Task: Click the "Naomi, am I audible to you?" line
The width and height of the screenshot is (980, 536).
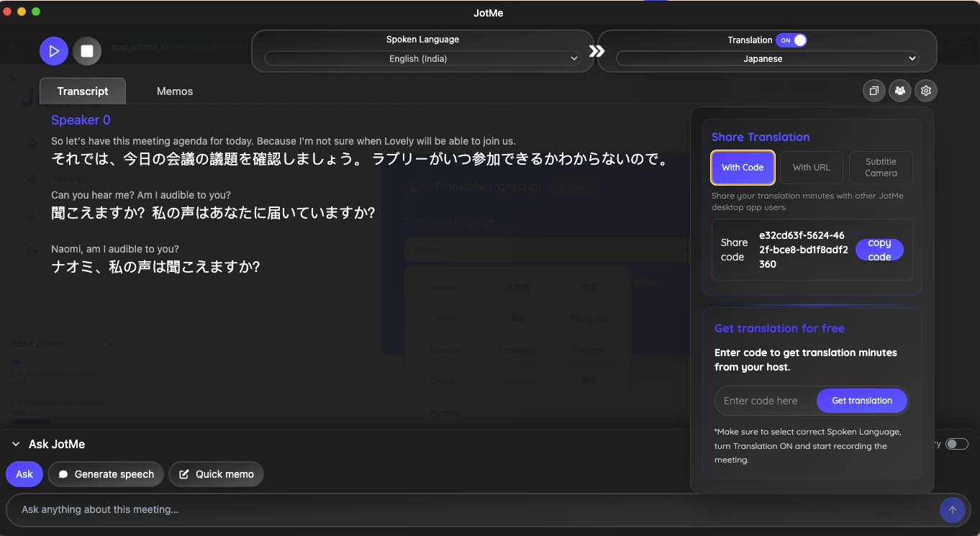Action: [x=115, y=249]
